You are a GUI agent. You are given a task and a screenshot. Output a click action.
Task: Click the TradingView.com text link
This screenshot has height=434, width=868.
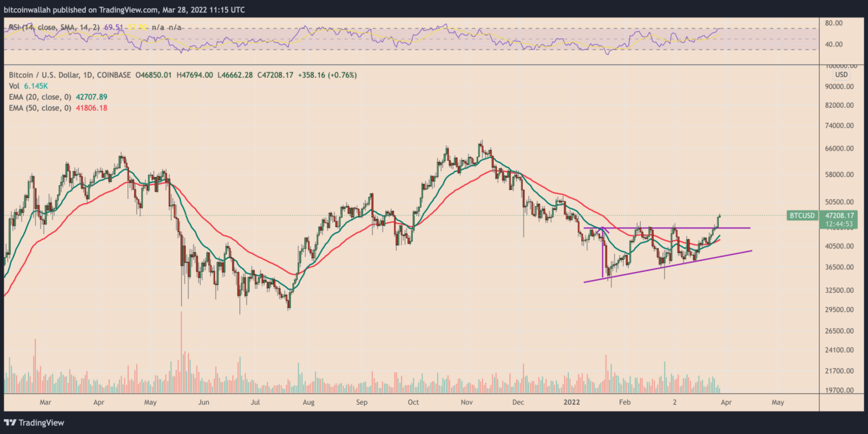(127, 9)
